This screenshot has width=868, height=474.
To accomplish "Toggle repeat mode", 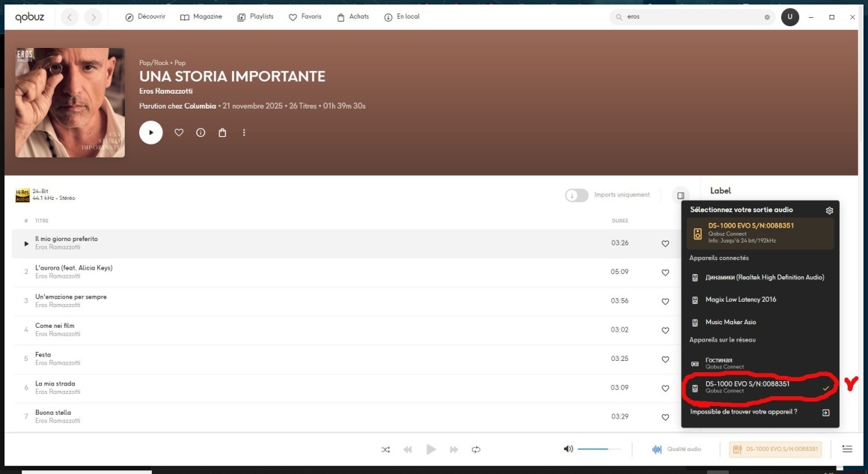I will [476, 449].
